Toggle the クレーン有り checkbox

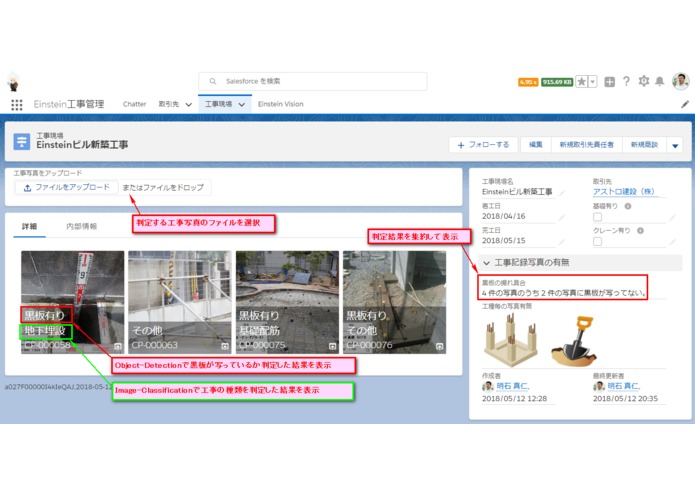[x=597, y=241]
